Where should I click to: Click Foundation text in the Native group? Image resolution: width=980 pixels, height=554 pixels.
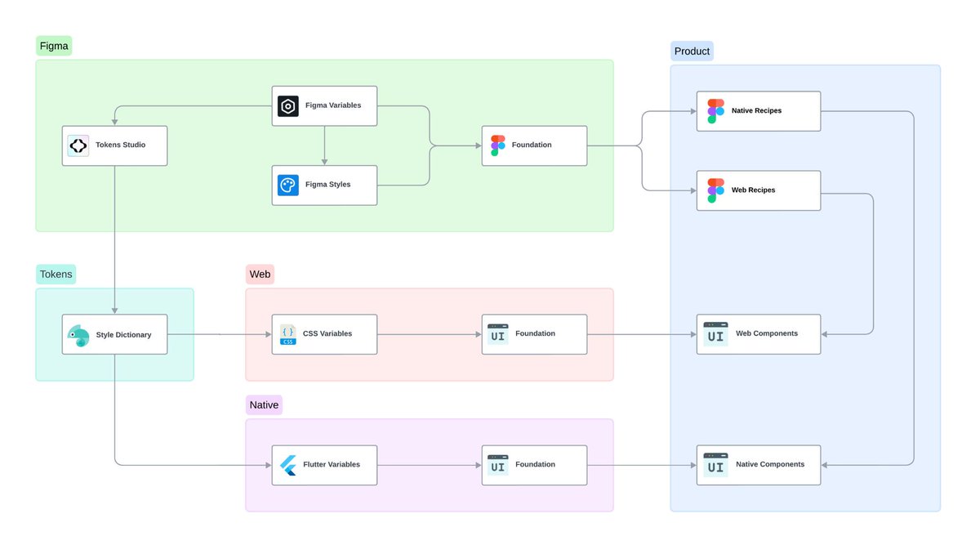(x=535, y=464)
